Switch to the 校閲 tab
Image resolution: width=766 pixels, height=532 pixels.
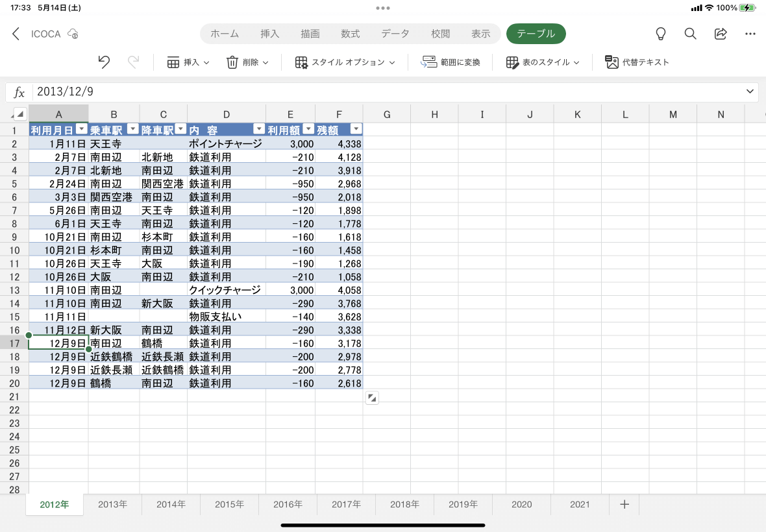point(441,34)
